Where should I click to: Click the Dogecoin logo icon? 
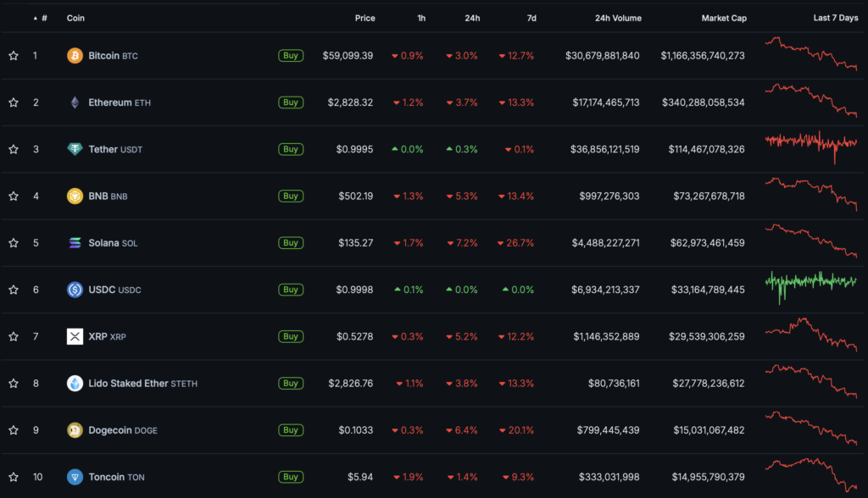click(75, 430)
